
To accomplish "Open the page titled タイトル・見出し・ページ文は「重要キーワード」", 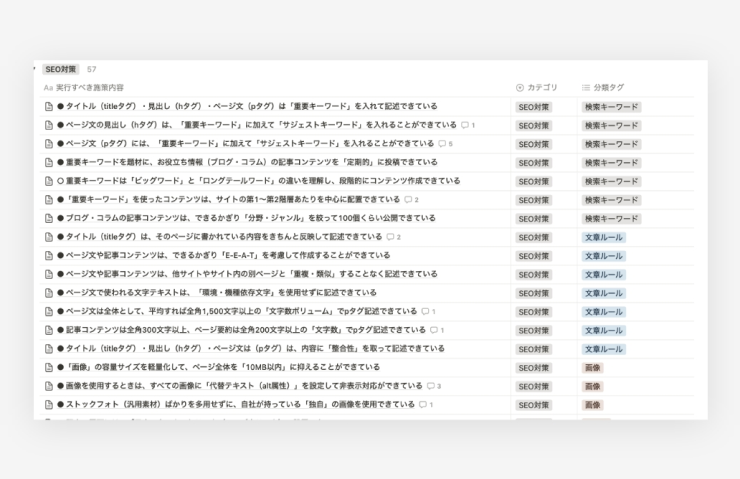I will [247, 106].
